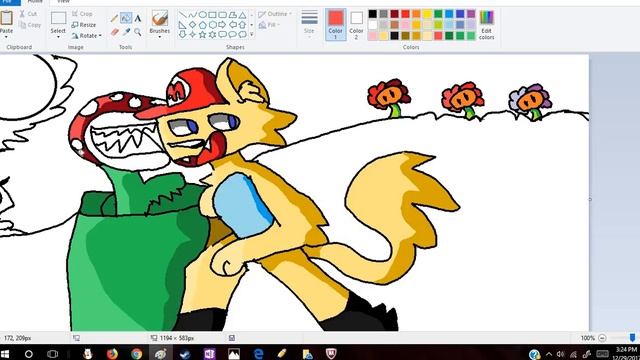Pick the black color swatch in top row
This screenshot has height=360, width=640.
tap(372, 14)
